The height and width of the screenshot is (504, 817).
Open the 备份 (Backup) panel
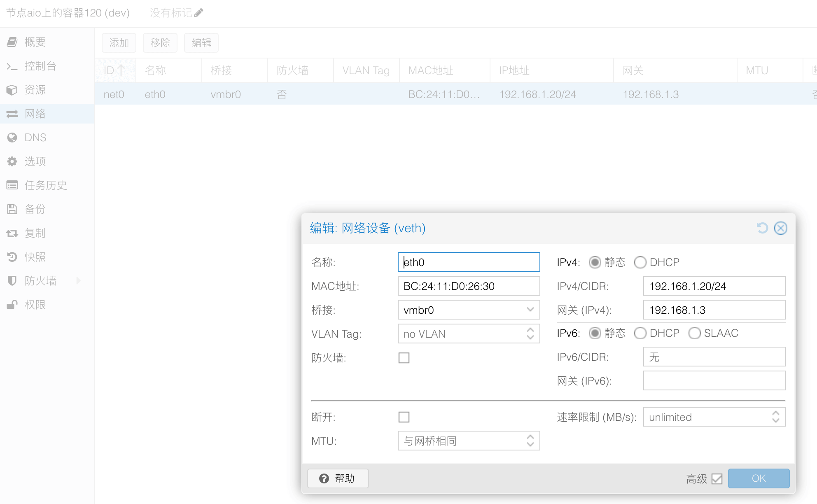pos(35,209)
